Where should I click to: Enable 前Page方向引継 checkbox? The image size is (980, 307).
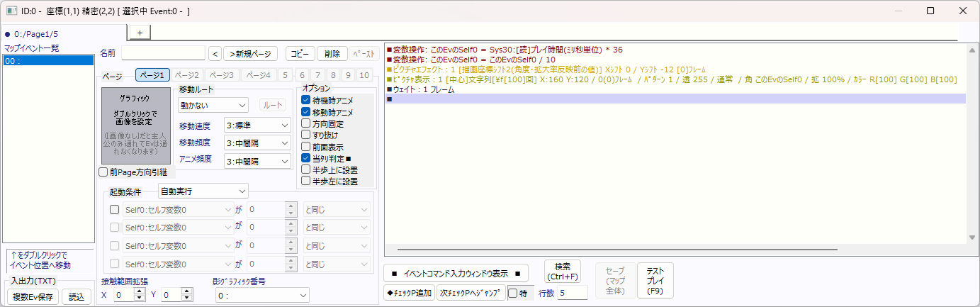tap(103, 172)
